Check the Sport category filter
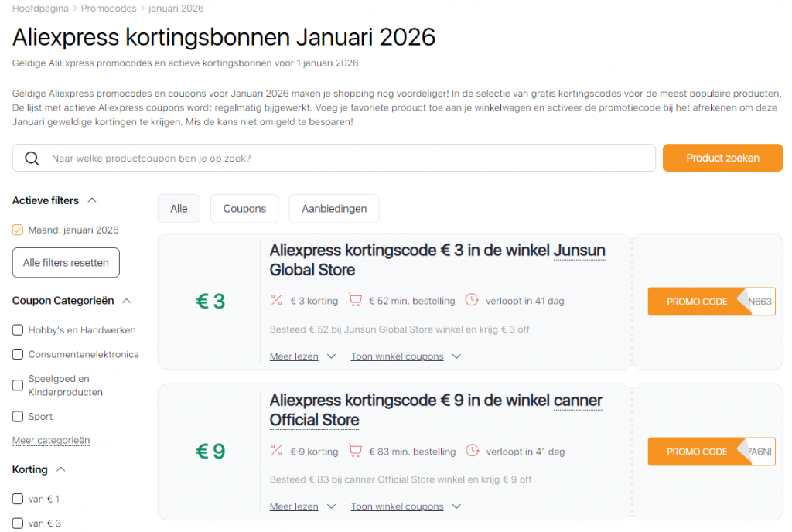 tap(16, 416)
